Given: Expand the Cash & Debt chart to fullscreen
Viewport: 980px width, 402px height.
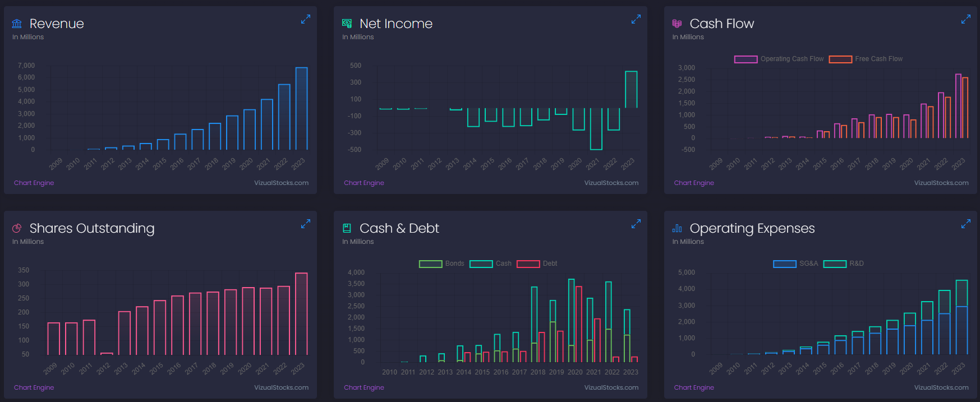Looking at the screenshot, I should tap(636, 224).
